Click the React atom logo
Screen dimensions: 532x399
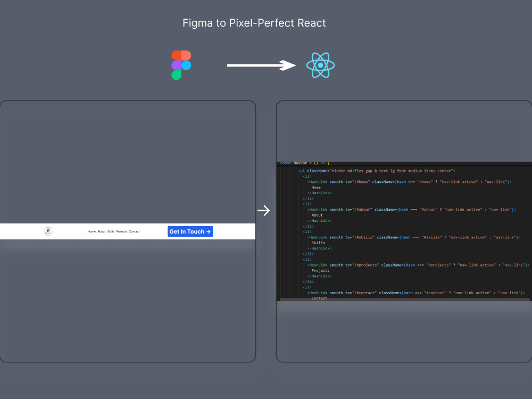pos(320,65)
